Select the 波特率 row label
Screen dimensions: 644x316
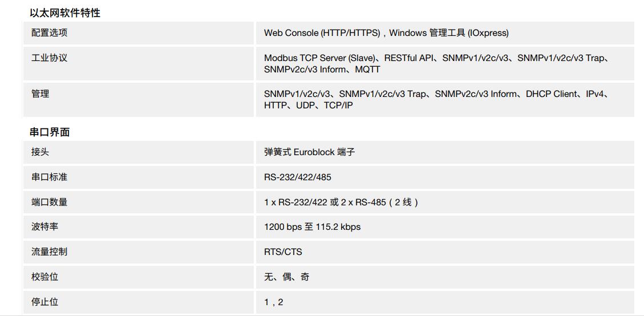tap(44, 227)
